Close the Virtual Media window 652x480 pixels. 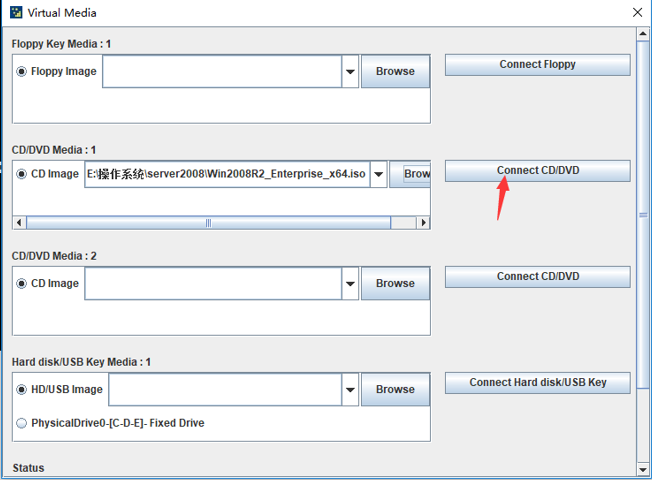tap(637, 13)
